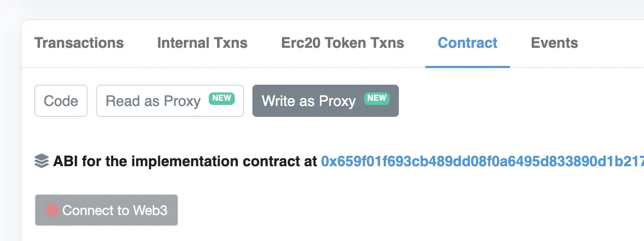This screenshot has height=241, width=644.
Task: Click the 'ABI for the implementation contract at' text
Action: (184, 161)
